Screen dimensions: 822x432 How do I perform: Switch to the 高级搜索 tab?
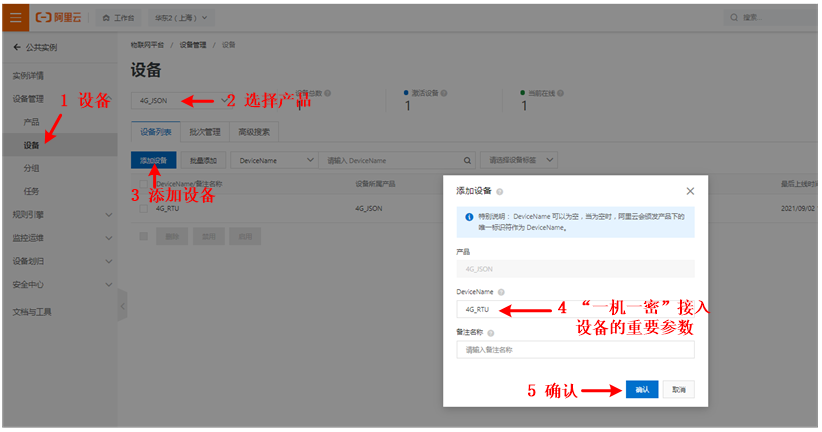point(254,132)
